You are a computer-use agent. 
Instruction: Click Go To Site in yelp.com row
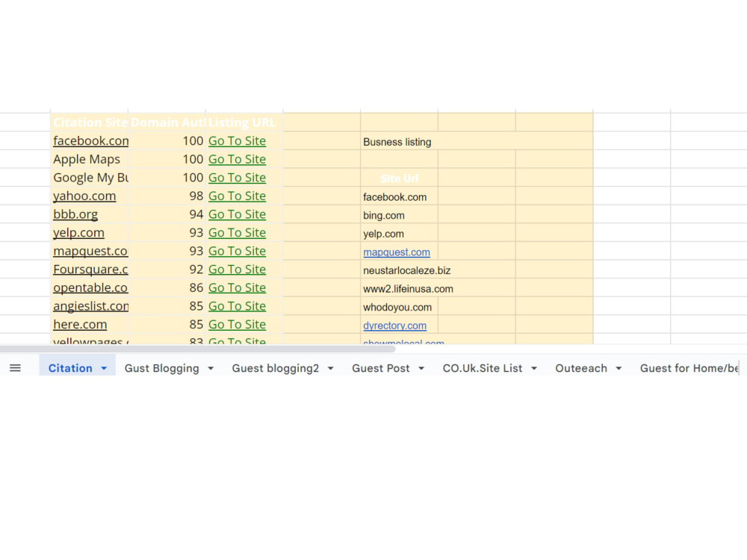[237, 232]
